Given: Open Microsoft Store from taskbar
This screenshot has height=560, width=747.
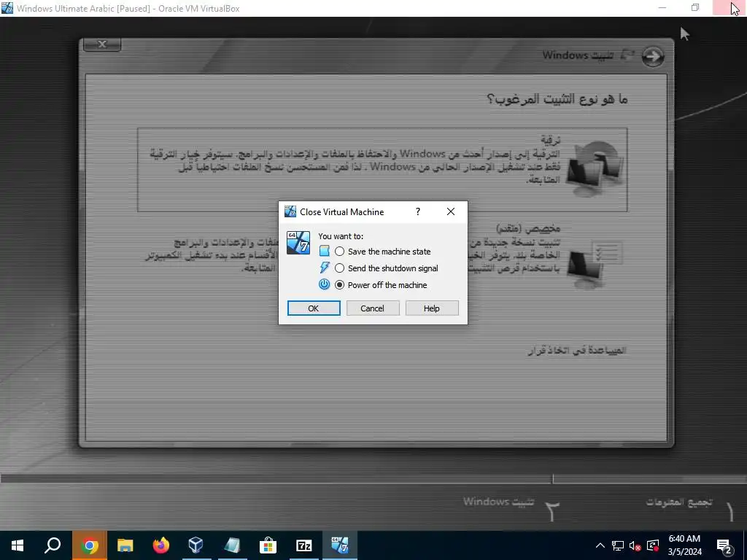Looking at the screenshot, I should click(x=268, y=545).
